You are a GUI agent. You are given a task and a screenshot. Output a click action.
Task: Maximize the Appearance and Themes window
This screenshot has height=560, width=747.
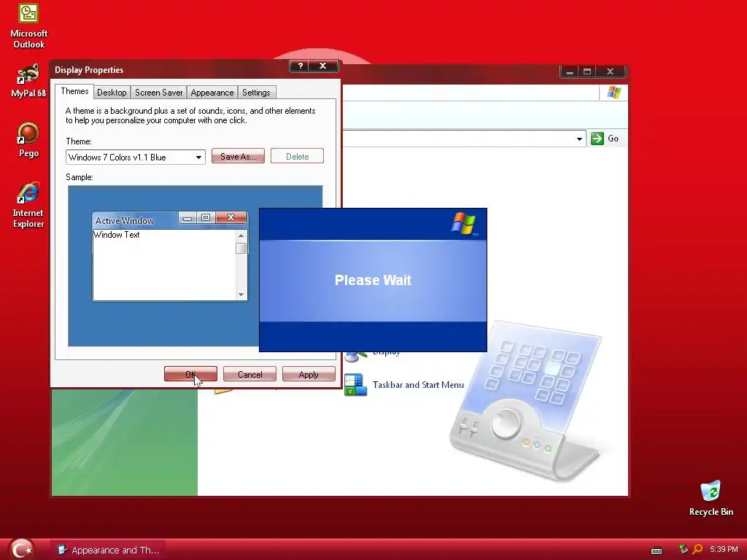point(587,72)
